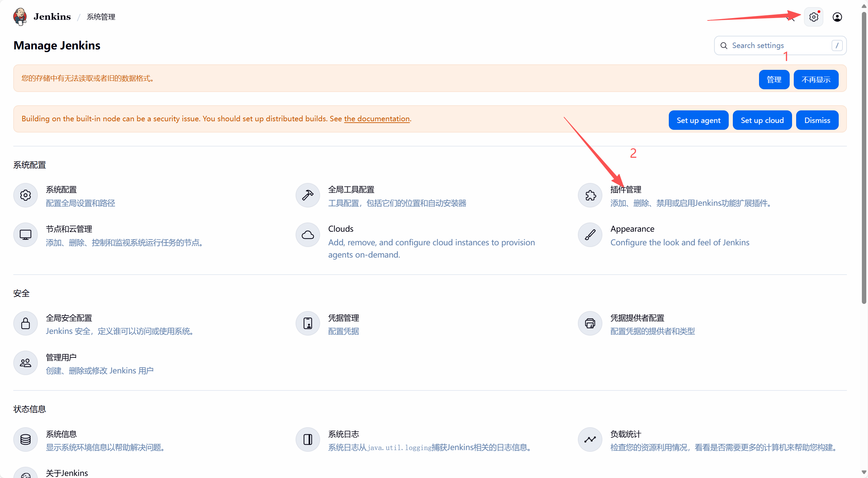This screenshot has width=868, height=478.
Task: Open the user account icon
Action: (837, 17)
